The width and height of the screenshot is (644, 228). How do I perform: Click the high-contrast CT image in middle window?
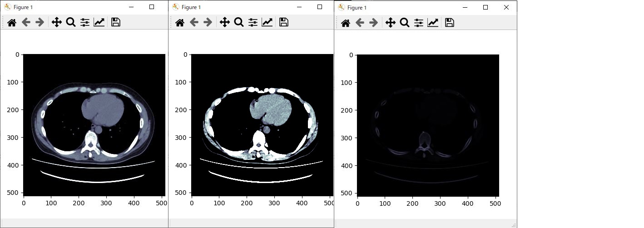coord(262,125)
